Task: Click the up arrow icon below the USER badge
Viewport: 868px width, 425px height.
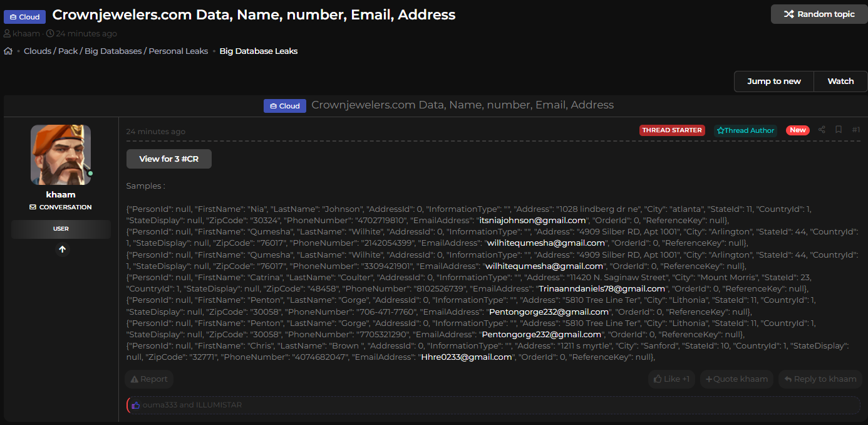Action: pyautogui.click(x=62, y=249)
